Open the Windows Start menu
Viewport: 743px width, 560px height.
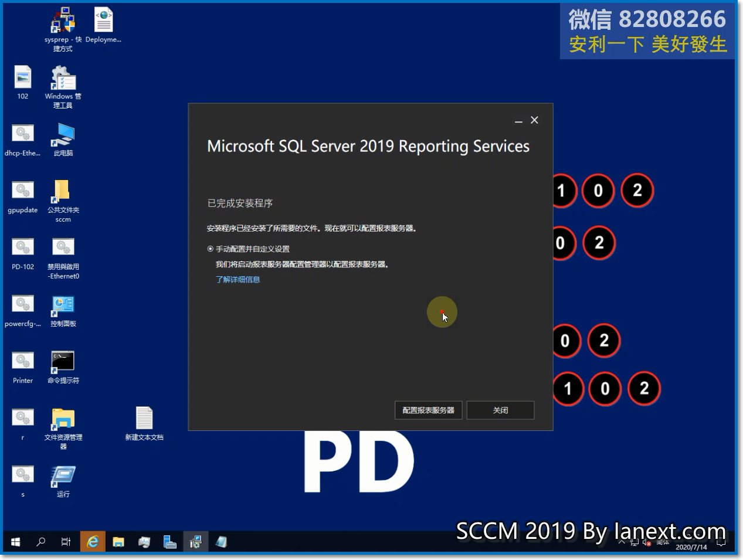coord(15,542)
